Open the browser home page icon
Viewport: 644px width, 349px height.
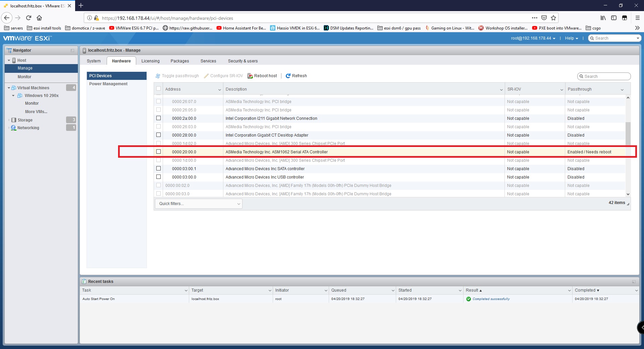(39, 18)
